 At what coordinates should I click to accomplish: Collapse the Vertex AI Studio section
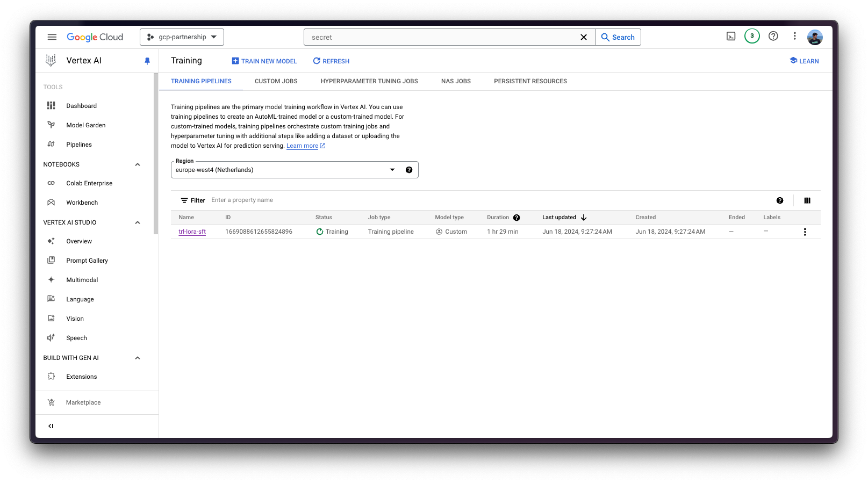tap(138, 222)
